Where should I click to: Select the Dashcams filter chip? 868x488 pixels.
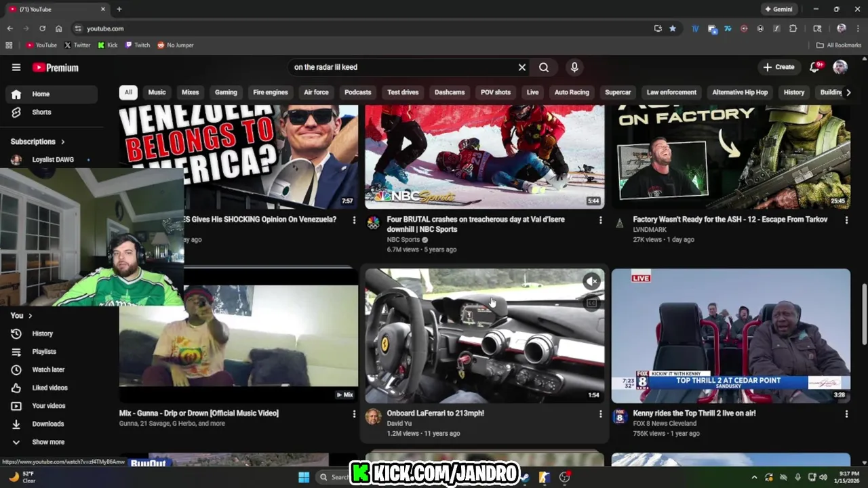coord(450,92)
